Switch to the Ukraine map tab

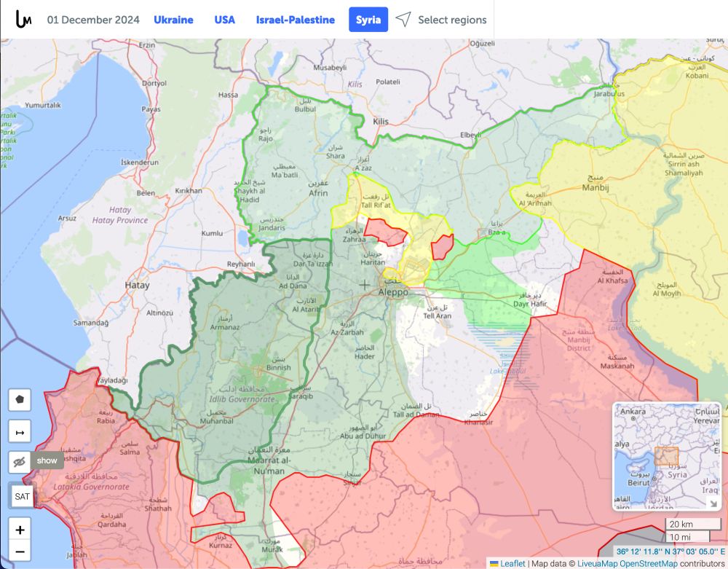(174, 20)
